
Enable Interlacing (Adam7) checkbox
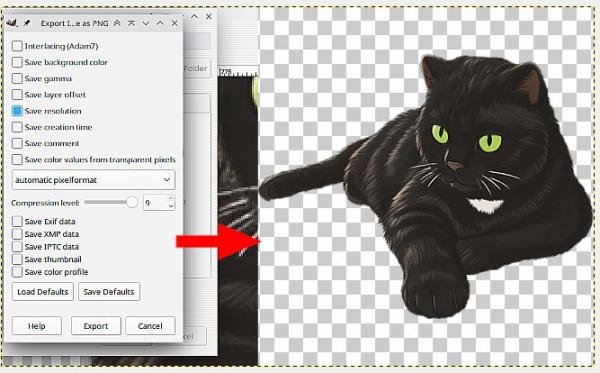pyautogui.click(x=17, y=46)
